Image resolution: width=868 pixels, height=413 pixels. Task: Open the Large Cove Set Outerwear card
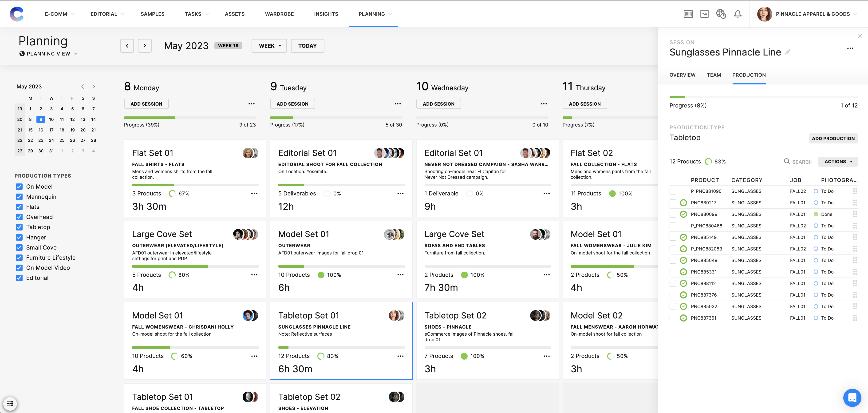(x=195, y=259)
